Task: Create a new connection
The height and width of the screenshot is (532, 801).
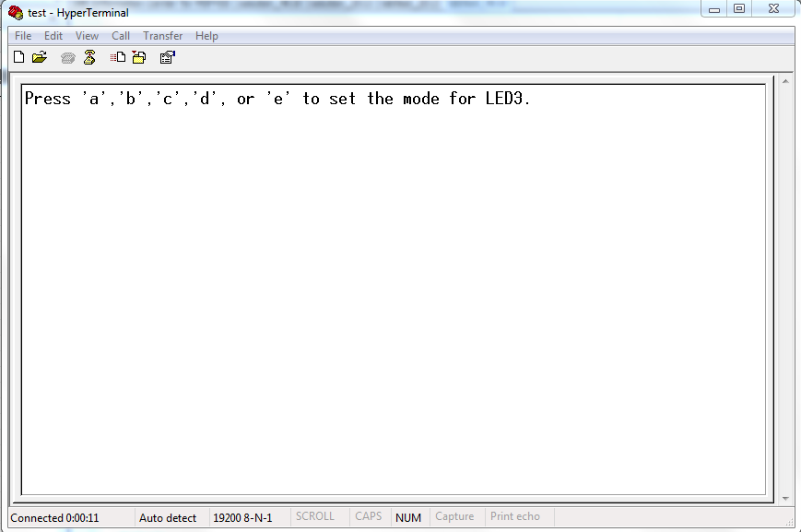Action: pos(18,56)
